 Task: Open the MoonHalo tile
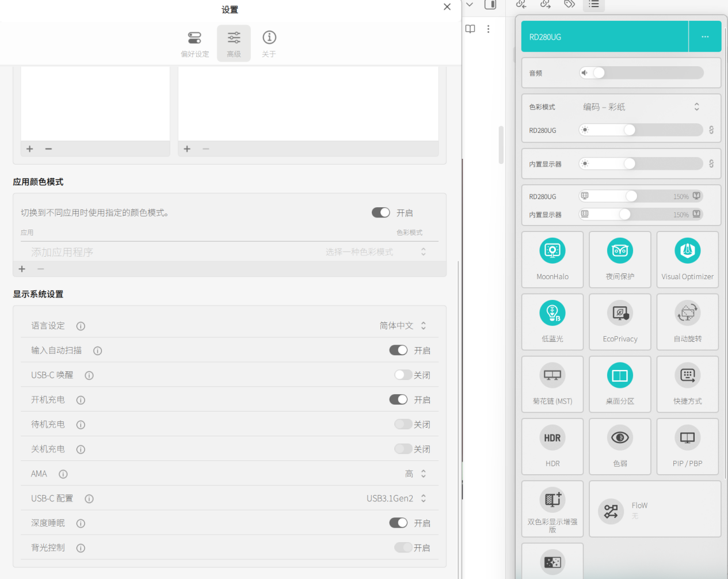[x=552, y=260]
